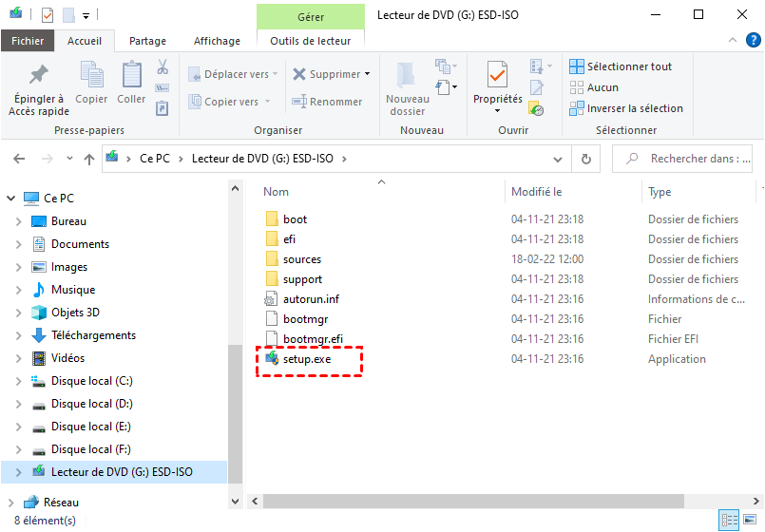Click the up arrow navigation button

tap(89, 159)
